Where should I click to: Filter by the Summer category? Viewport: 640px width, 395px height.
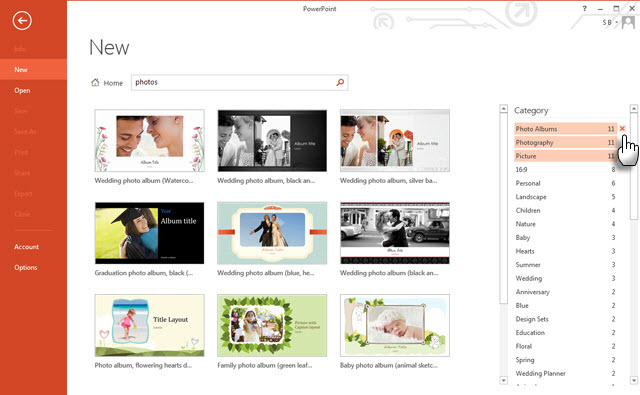[x=565, y=264]
